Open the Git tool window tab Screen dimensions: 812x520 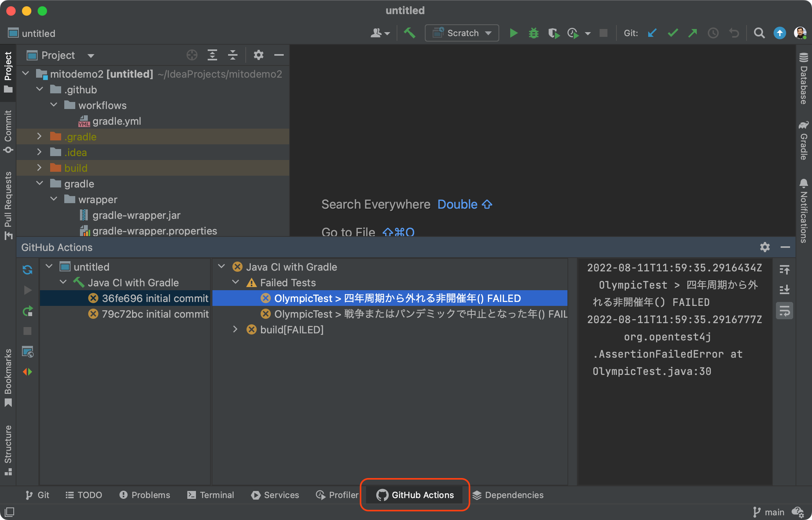coord(37,495)
